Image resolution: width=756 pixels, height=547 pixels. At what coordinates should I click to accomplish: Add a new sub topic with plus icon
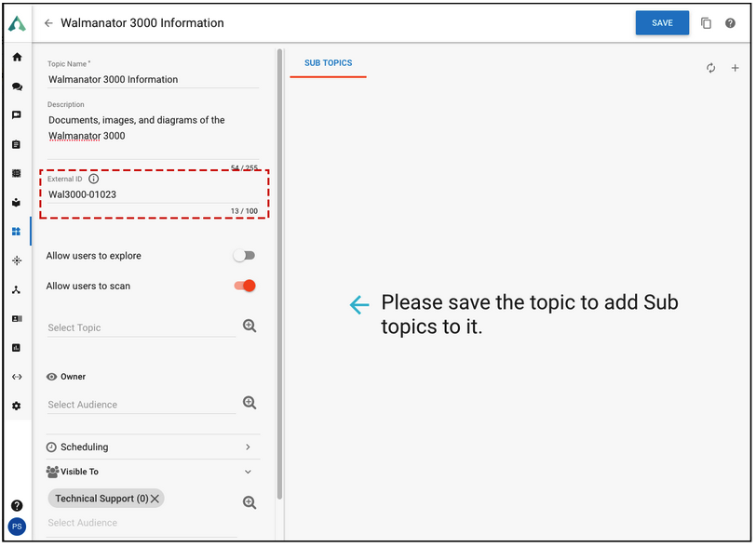[x=735, y=68]
